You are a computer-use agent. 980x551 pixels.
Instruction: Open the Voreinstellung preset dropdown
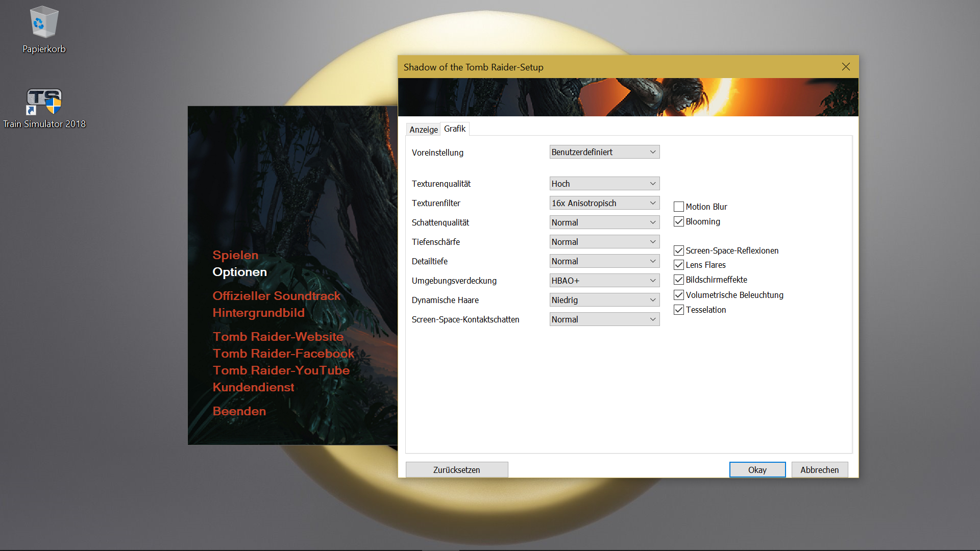pos(604,152)
